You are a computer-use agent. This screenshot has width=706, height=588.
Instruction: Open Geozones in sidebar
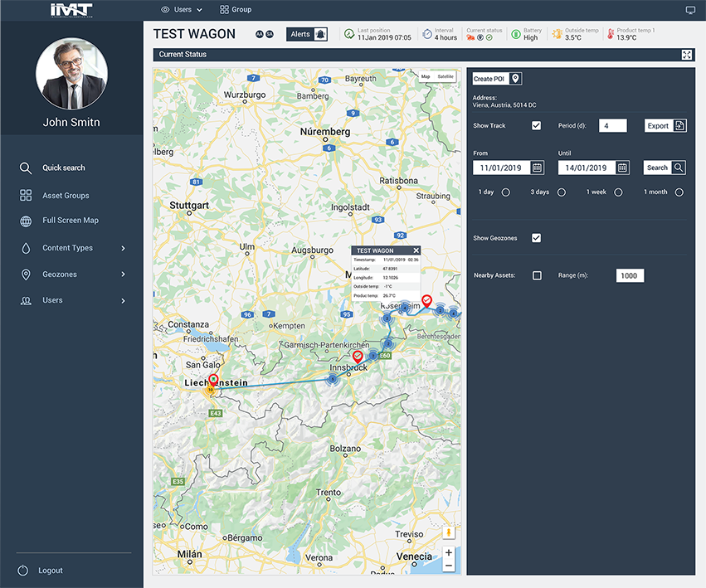point(60,275)
